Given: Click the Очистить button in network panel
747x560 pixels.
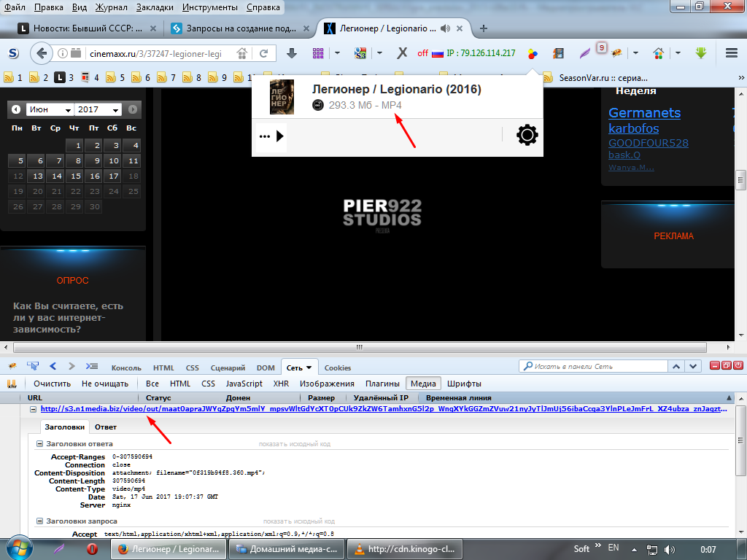Looking at the screenshot, I should pos(52,384).
